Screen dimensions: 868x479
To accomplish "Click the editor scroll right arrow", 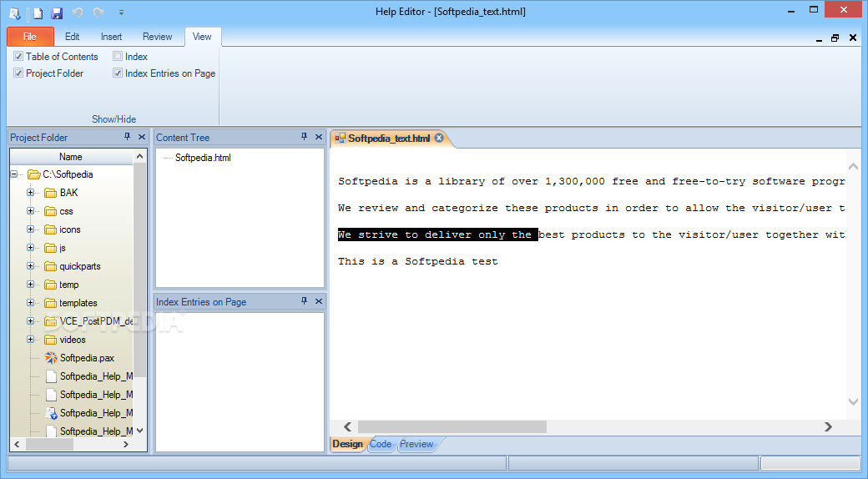I will click(828, 426).
